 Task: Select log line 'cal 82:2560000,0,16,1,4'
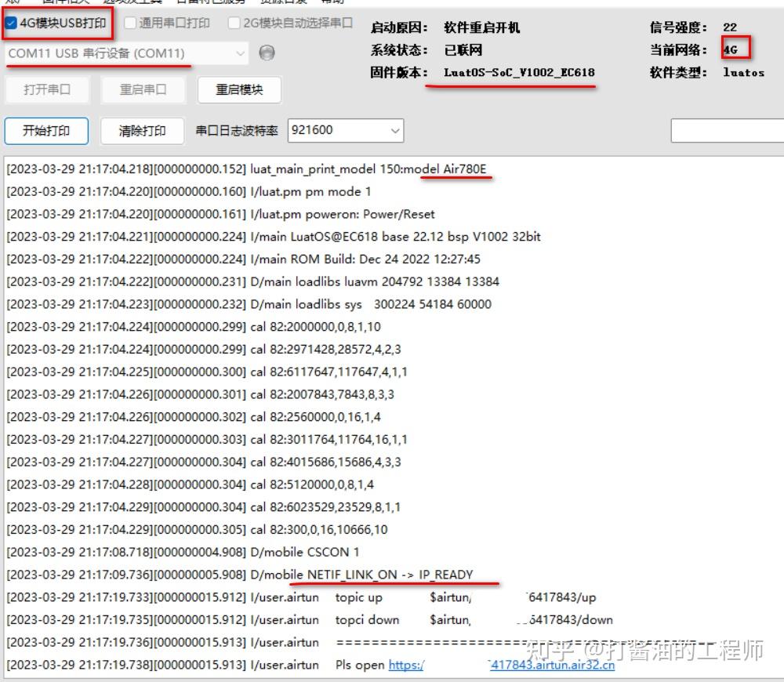pos(194,416)
